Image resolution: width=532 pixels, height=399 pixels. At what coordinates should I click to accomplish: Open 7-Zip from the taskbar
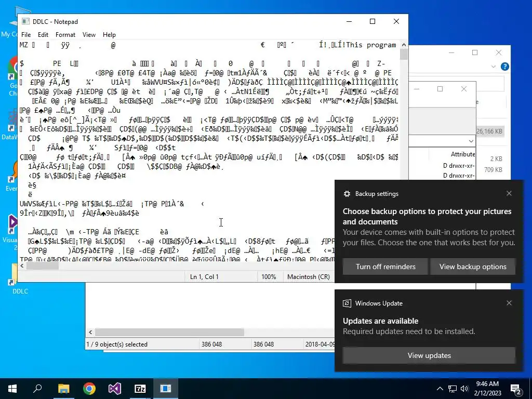(140, 389)
